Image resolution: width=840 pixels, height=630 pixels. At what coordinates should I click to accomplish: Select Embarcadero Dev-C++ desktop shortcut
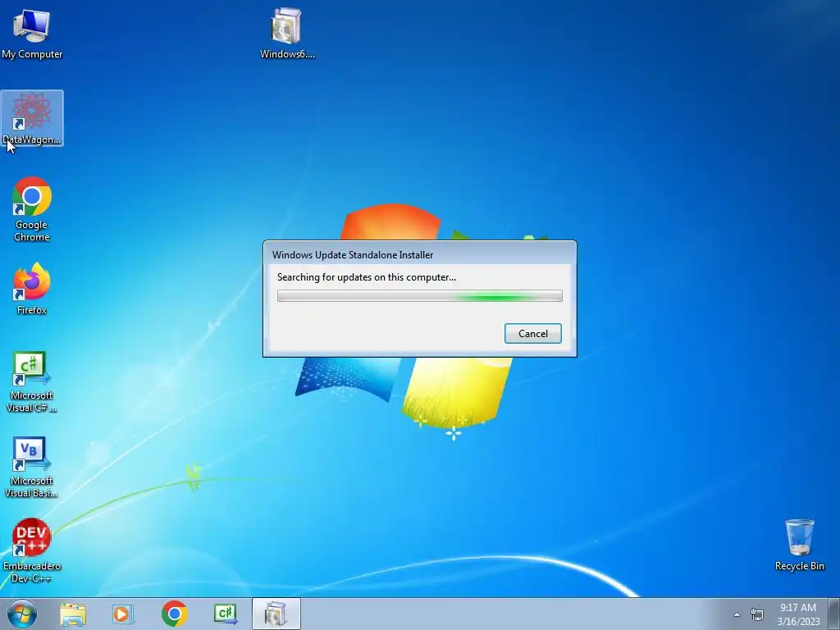click(32, 550)
